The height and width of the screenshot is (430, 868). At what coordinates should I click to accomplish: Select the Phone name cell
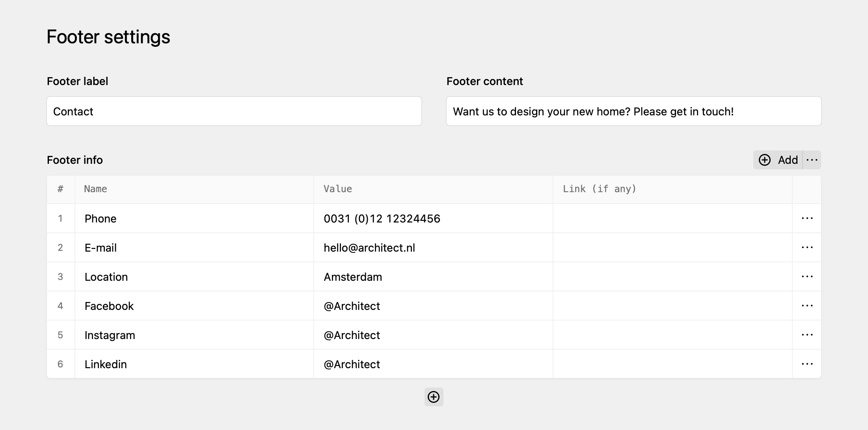click(x=194, y=219)
